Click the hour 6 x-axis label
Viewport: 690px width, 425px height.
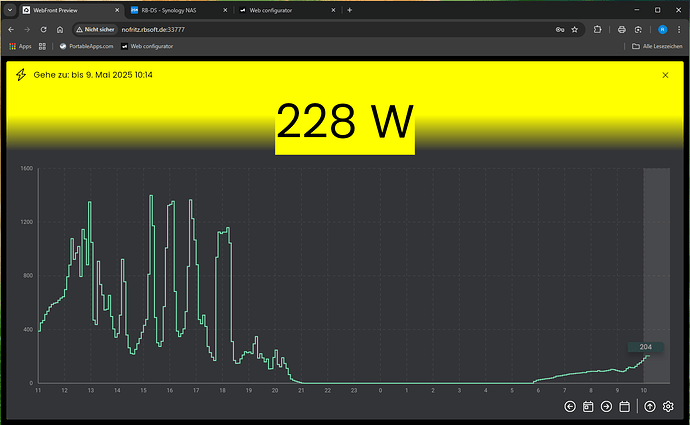[x=538, y=390]
